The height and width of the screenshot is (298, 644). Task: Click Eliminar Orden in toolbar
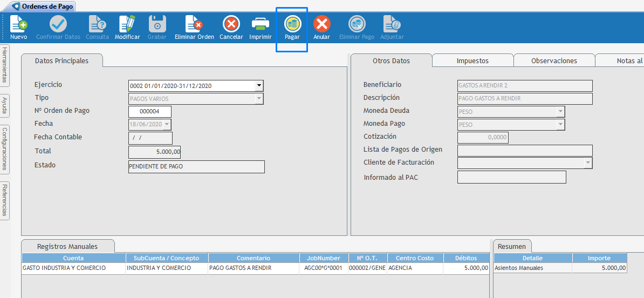coord(194,25)
